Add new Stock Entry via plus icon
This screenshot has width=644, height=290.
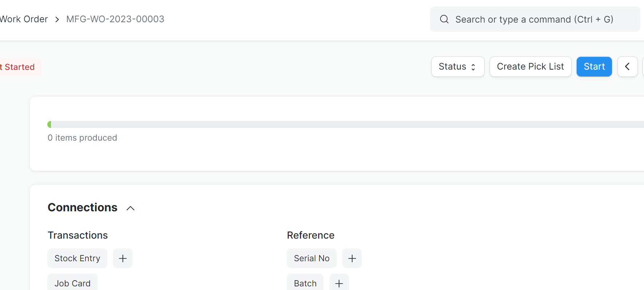[x=123, y=258]
